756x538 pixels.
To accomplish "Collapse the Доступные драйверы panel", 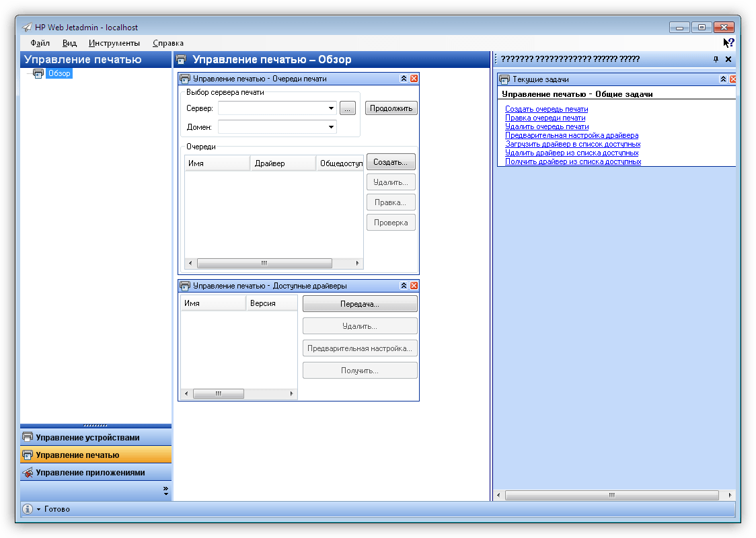I will coord(404,286).
